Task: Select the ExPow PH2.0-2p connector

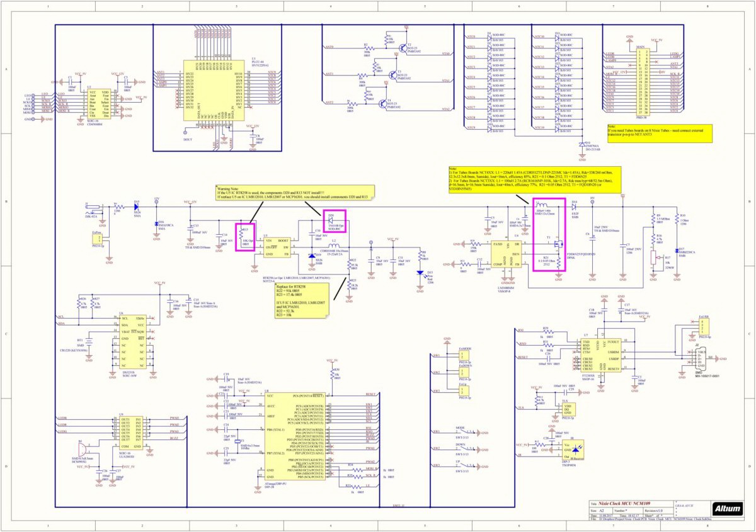Action: (96, 238)
